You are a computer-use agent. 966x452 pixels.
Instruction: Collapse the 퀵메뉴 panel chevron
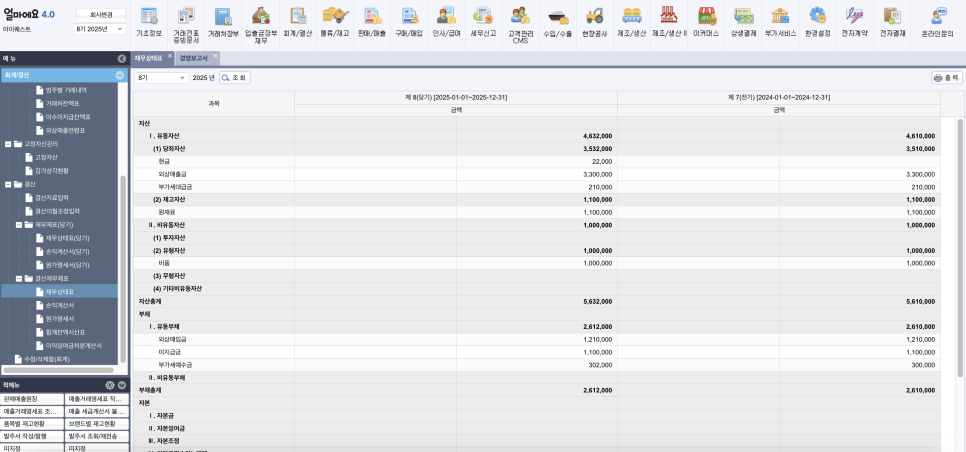click(121, 385)
